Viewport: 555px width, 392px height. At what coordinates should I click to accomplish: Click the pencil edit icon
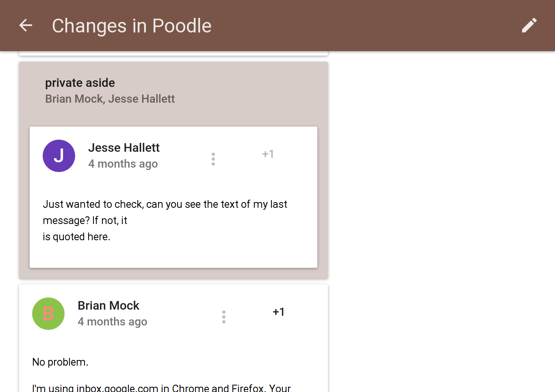[529, 26]
